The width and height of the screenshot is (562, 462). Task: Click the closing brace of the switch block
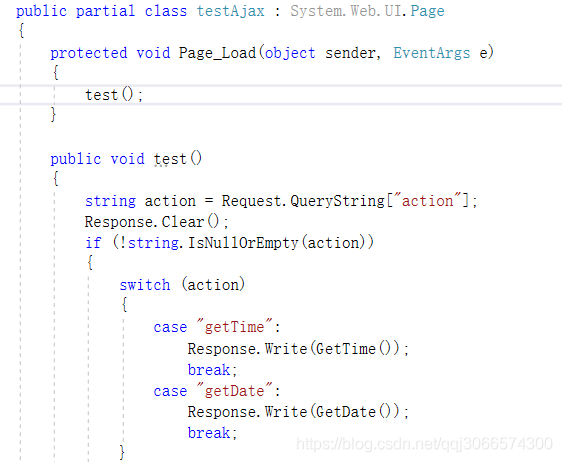point(122,452)
